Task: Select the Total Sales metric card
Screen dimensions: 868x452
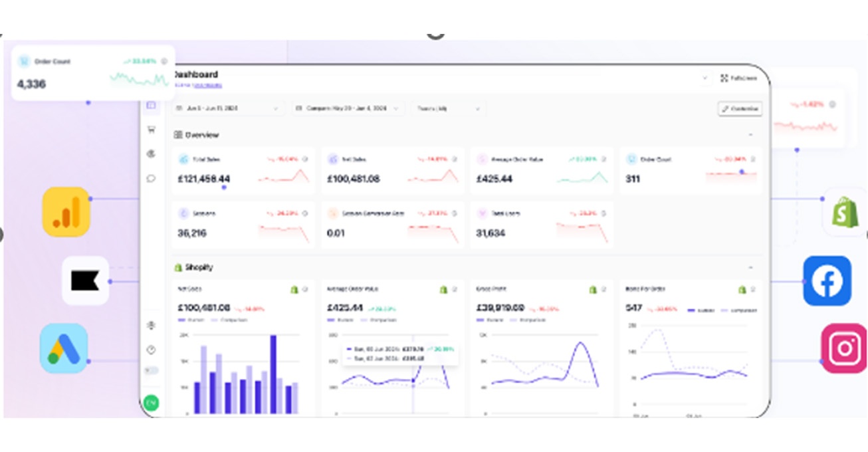Action: tap(243, 171)
